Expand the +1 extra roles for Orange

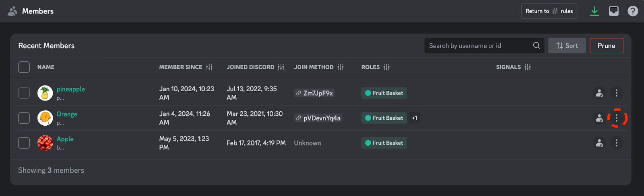[x=415, y=118]
